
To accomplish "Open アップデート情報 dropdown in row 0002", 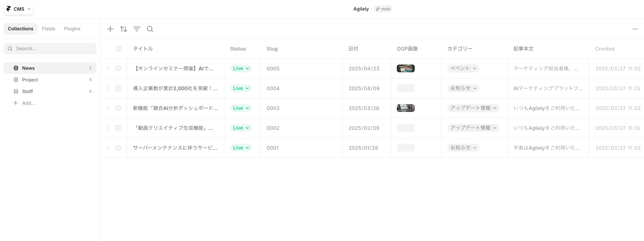I will (x=473, y=128).
